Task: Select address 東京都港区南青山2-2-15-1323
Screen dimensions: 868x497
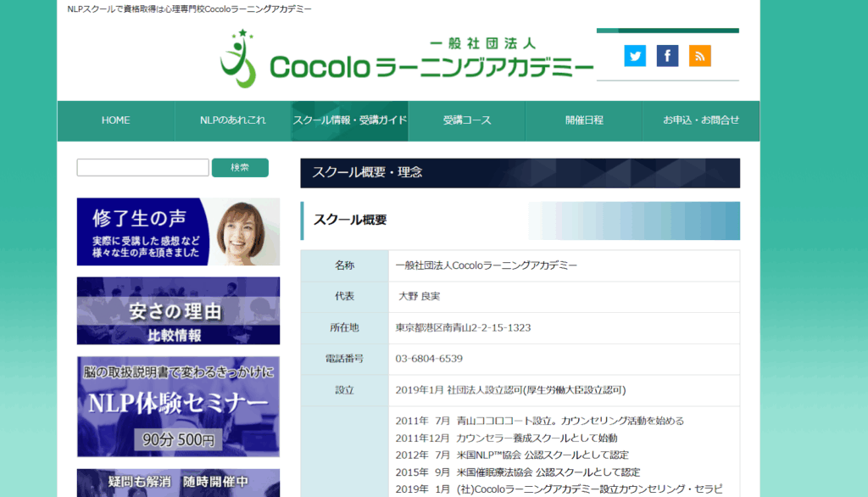Action: pos(463,328)
